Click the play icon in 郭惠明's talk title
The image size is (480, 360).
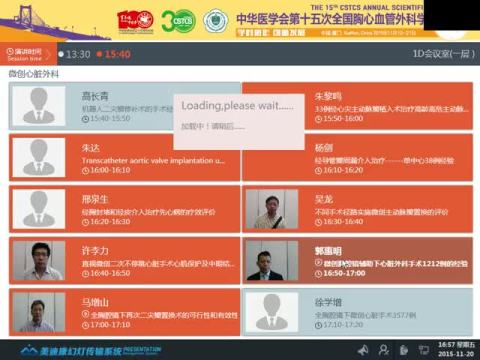[x=318, y=263]
